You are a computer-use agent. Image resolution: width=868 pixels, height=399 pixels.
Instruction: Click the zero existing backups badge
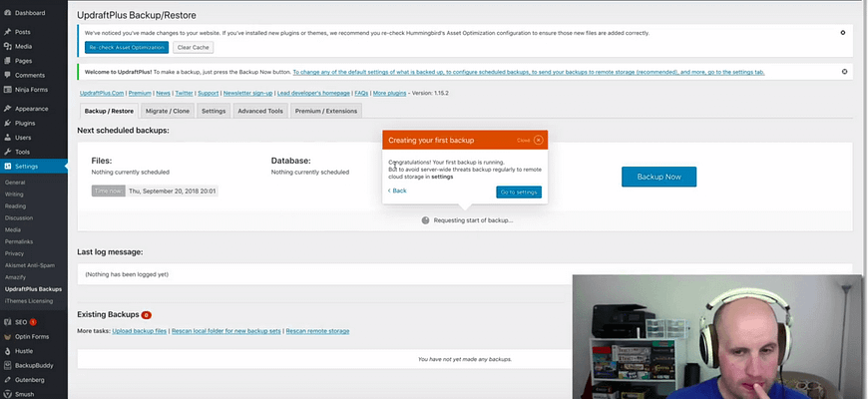(x=146, y=315)
